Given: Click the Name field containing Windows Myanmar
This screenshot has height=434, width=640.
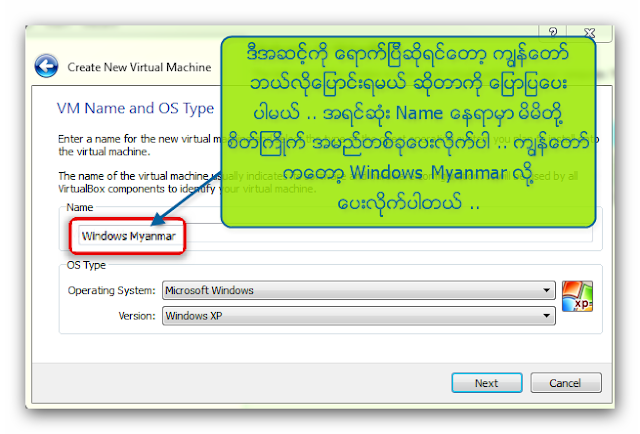Looking at the screenshot, I should click(x=335, y=236).
